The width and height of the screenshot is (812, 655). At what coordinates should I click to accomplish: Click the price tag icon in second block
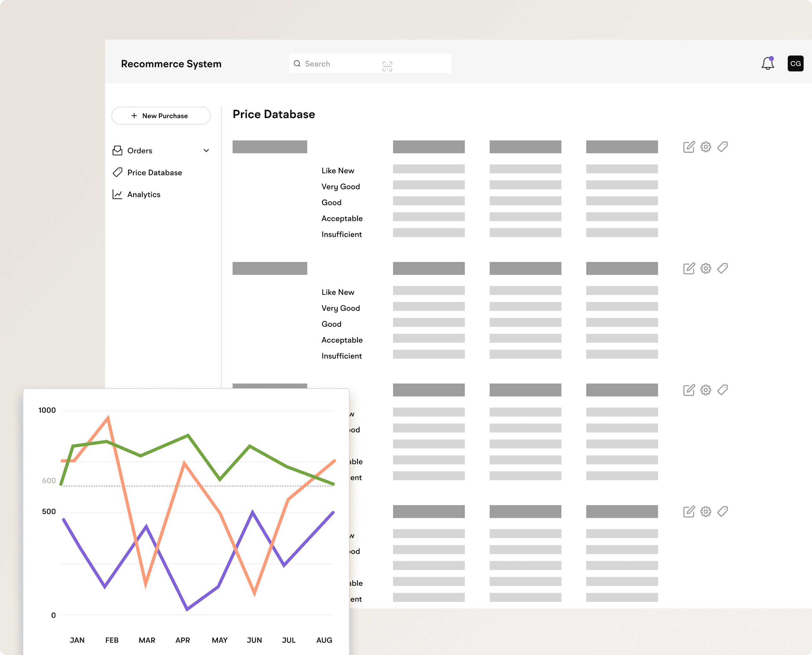(x=722, y=268)
